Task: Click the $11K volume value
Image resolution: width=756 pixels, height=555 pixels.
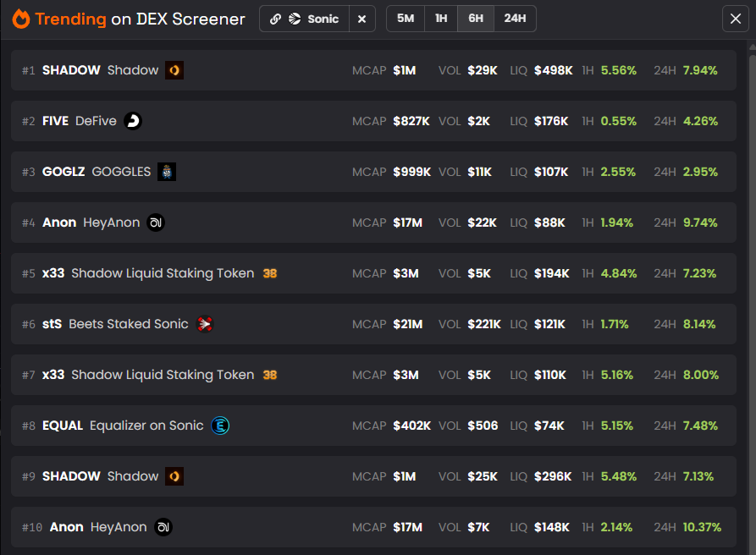Action: tap(479, 172)
